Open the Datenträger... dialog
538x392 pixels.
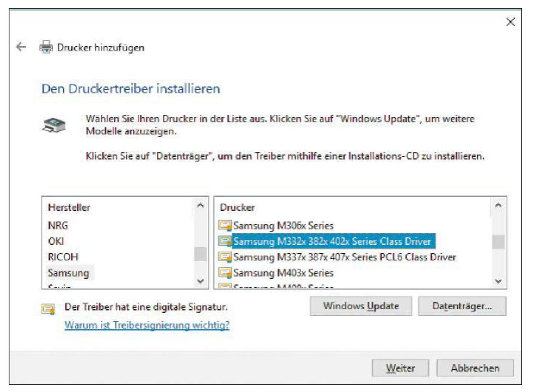pos(462,306)
